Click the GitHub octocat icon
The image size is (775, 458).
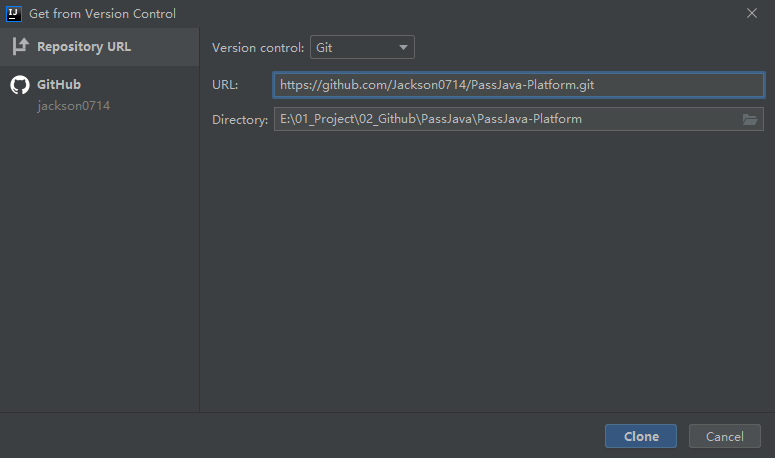[20, 85]
